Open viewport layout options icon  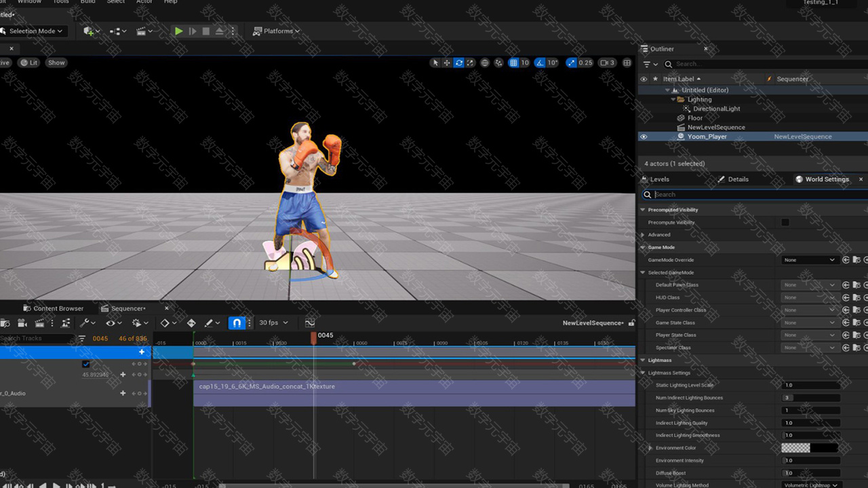click(x=627, y=62)
